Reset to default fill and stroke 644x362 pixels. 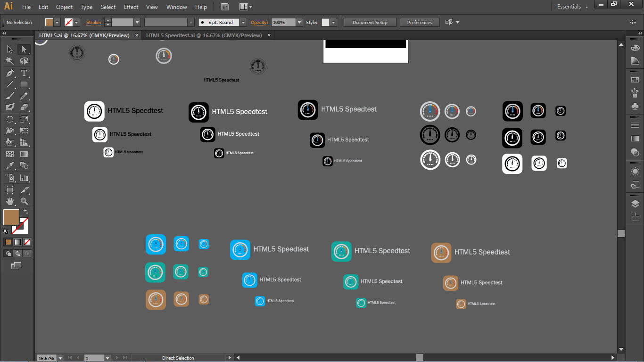(x=6, y=231)
